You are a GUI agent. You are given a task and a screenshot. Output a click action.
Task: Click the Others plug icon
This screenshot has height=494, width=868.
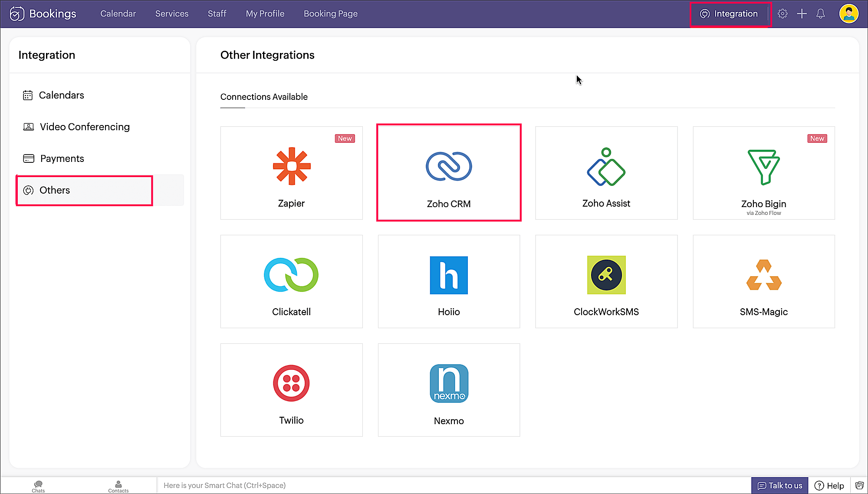[x=28, y=190]
